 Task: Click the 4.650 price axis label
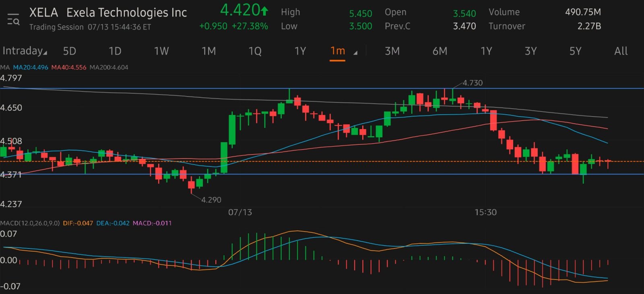pos(11,108)
